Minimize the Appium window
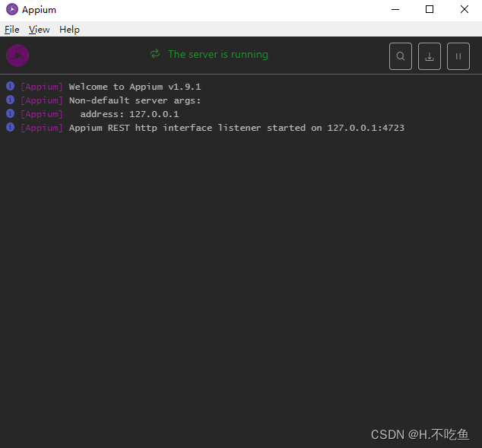Screen dimensions: 482x448 [395, 10]
